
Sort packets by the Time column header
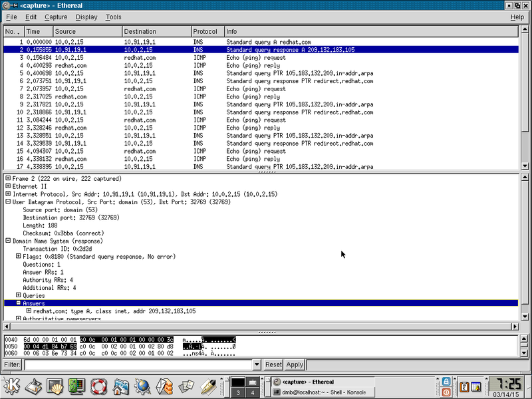39,31
